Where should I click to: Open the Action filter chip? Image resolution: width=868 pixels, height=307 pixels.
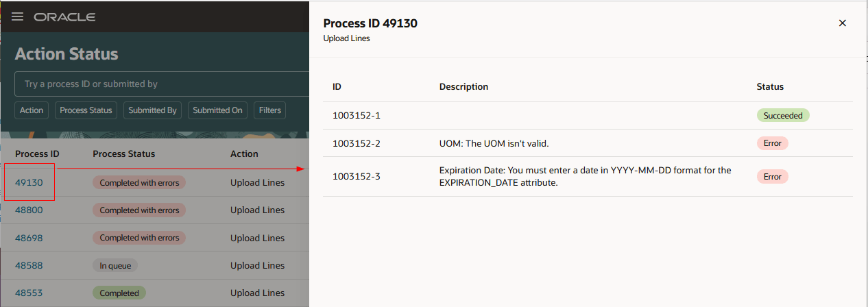(x=32, y=110)
